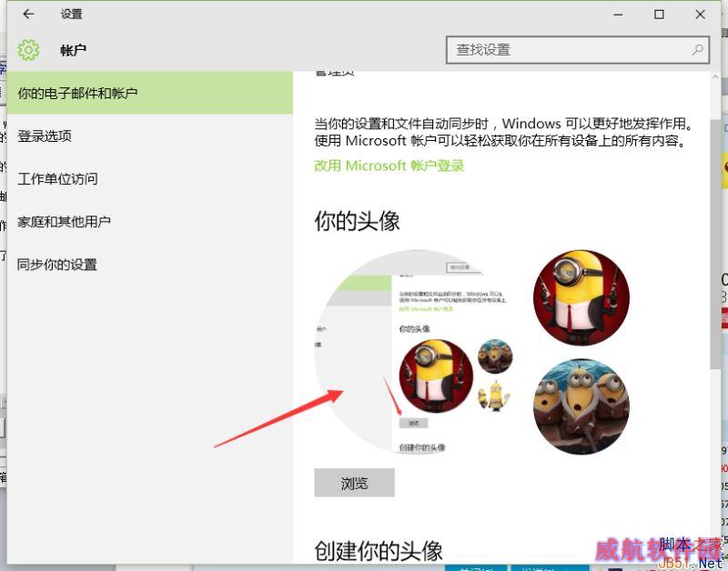The width and height of the screenshot is (728, 571).
Task: Click the vertical scrollbar thumb
Action: (715, 244)
